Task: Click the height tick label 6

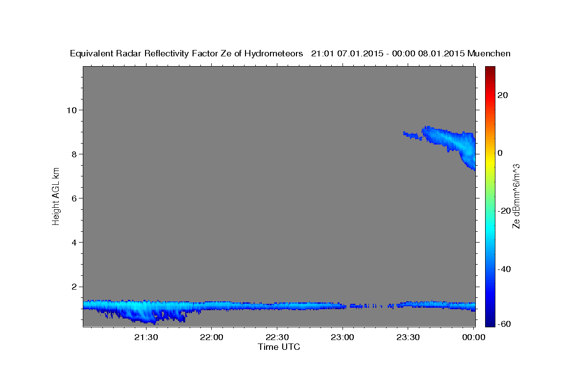Action: [x=74, y=198]
